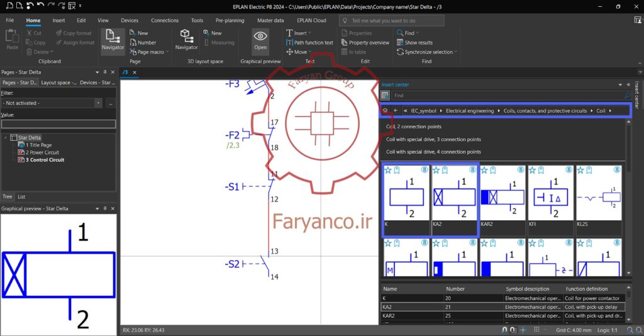This screenshot has height=336, width=644.
Task: Select the KAR2 row in symbol table
Action: coord(502,316)
